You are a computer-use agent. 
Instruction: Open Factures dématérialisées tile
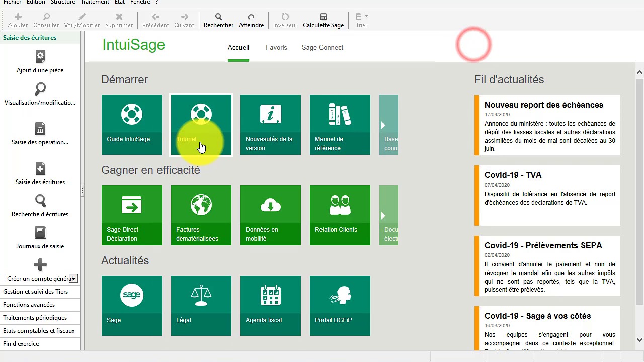(x=201, y=215)
